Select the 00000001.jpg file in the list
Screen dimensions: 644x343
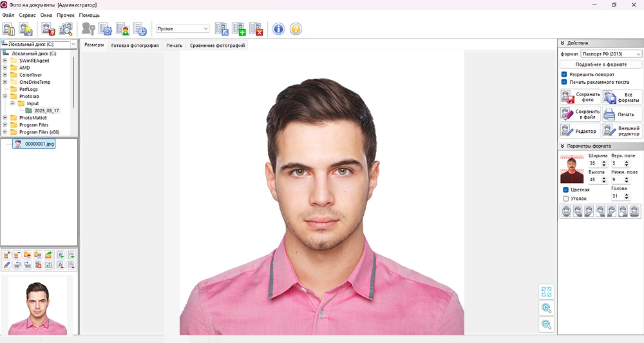pyautogui.click(x=39, y=144)
